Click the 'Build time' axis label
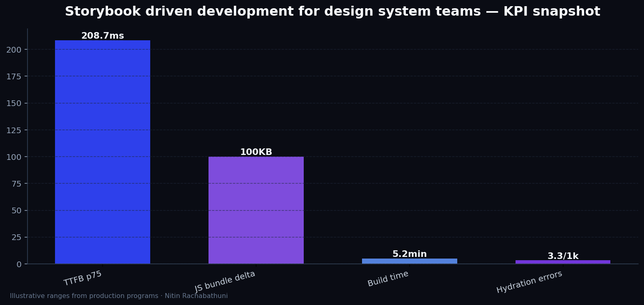 point(388,279)
